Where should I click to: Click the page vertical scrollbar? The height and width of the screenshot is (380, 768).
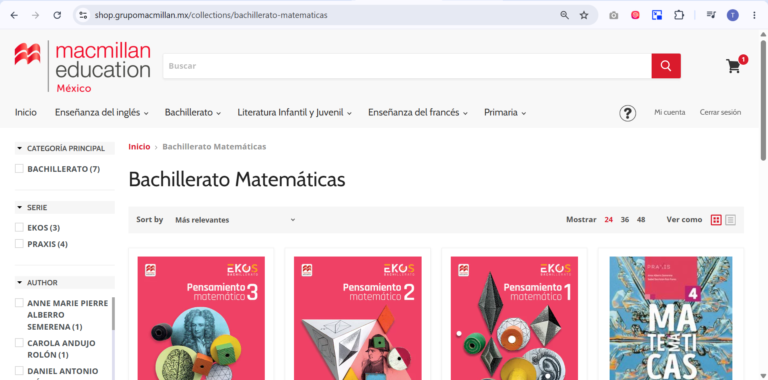click(763, 99)
